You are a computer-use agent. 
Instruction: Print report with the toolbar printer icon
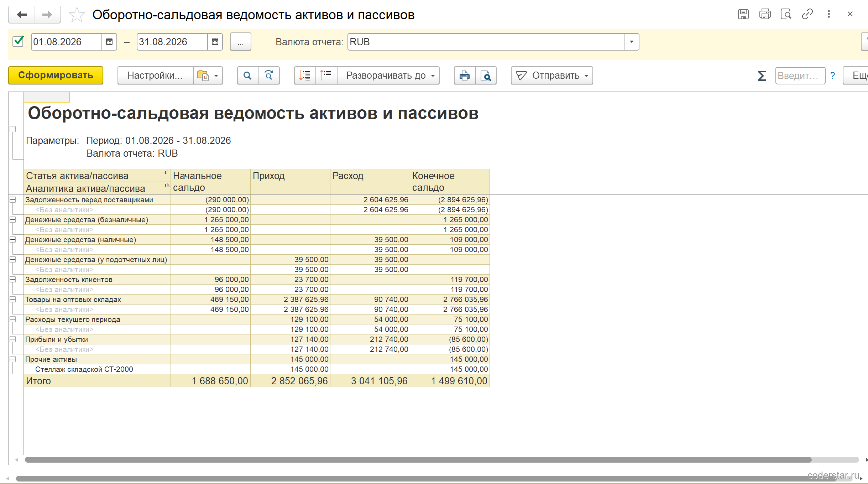[465, 76]
